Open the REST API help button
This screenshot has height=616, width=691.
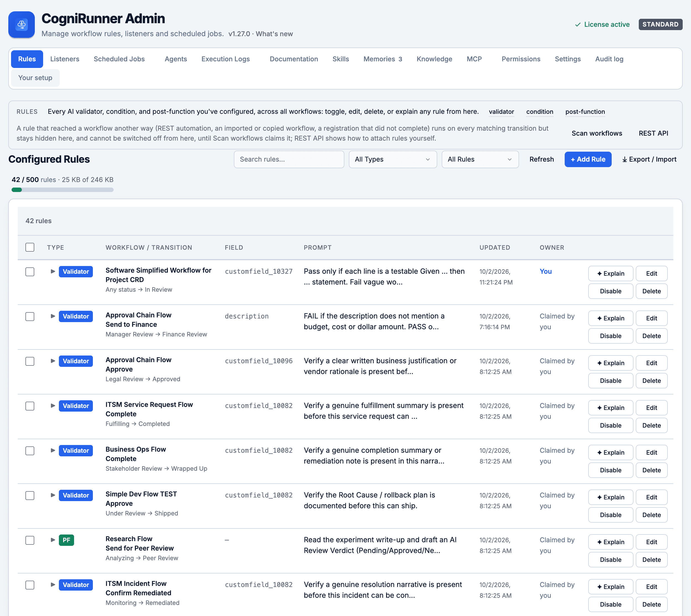click(653, 133)
